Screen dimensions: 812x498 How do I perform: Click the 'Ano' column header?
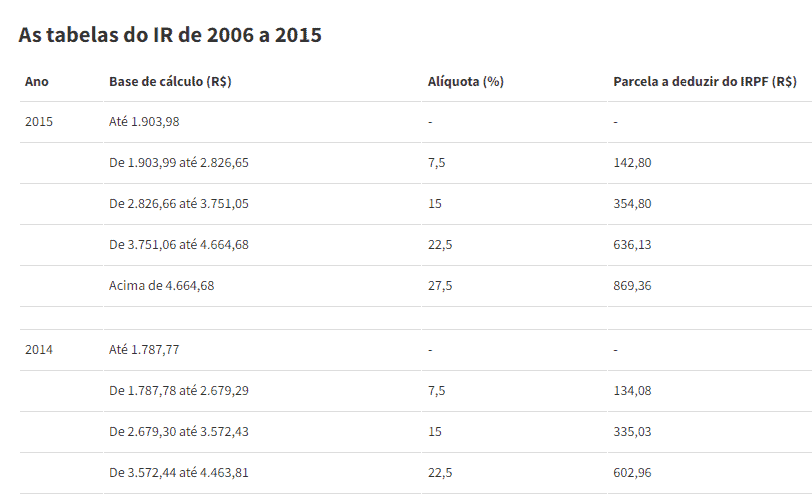click(37, 81)
